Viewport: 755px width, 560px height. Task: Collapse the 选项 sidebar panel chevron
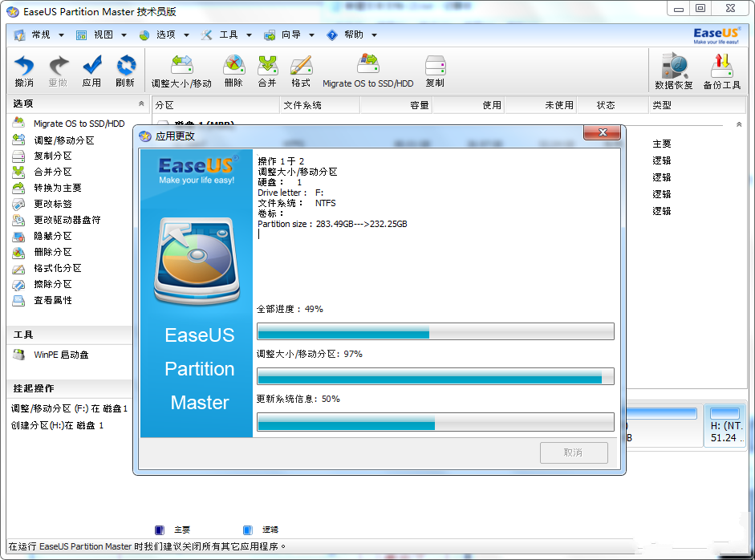(x=141, y=103)
